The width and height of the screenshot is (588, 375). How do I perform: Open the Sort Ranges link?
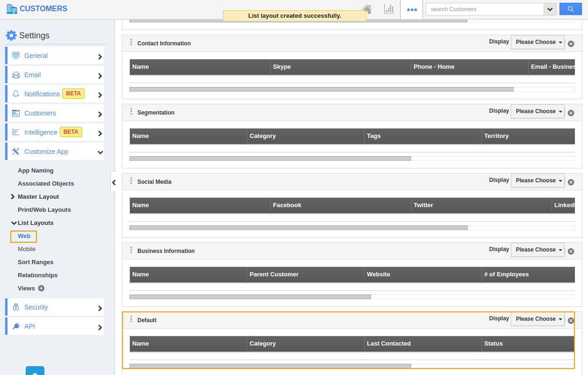pyautogui.click(x=36, y=262)
